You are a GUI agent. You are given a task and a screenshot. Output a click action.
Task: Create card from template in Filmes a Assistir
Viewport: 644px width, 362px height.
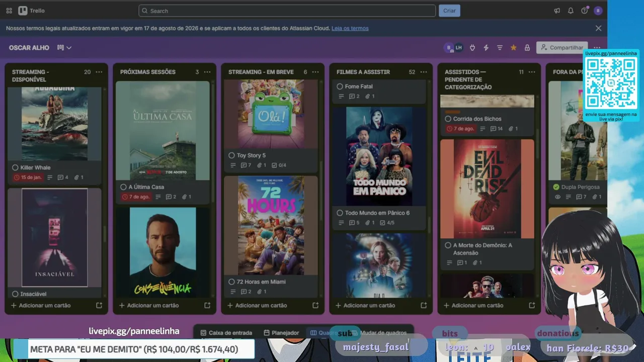424,305
